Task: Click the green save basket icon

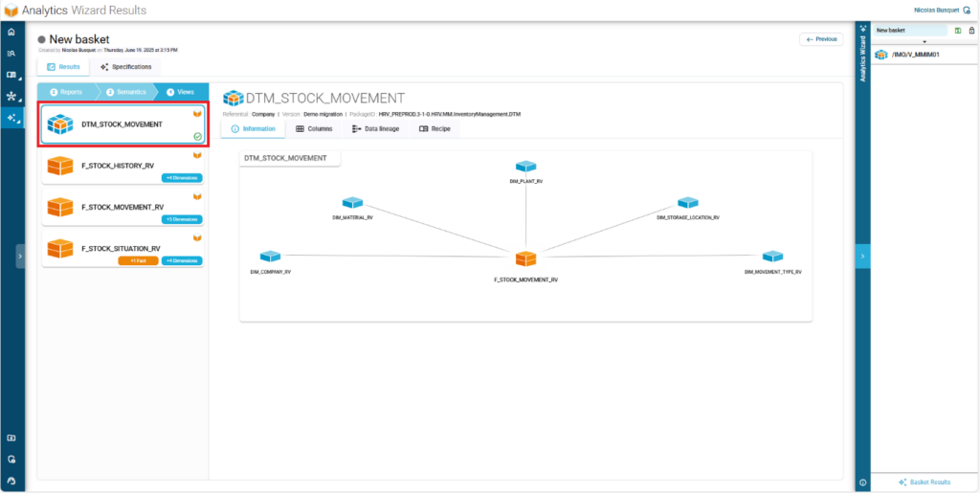Action: click(x=957, y=31)
